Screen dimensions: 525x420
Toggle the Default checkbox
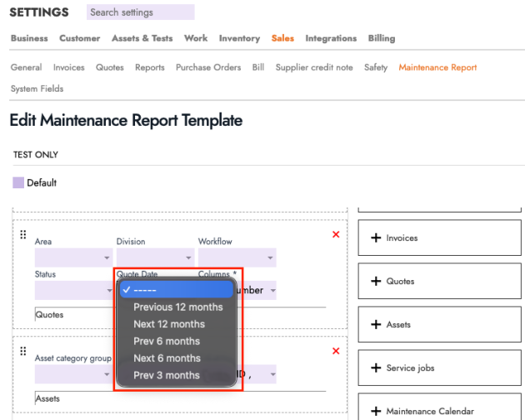pyautogui.click(x=18, y=182)
